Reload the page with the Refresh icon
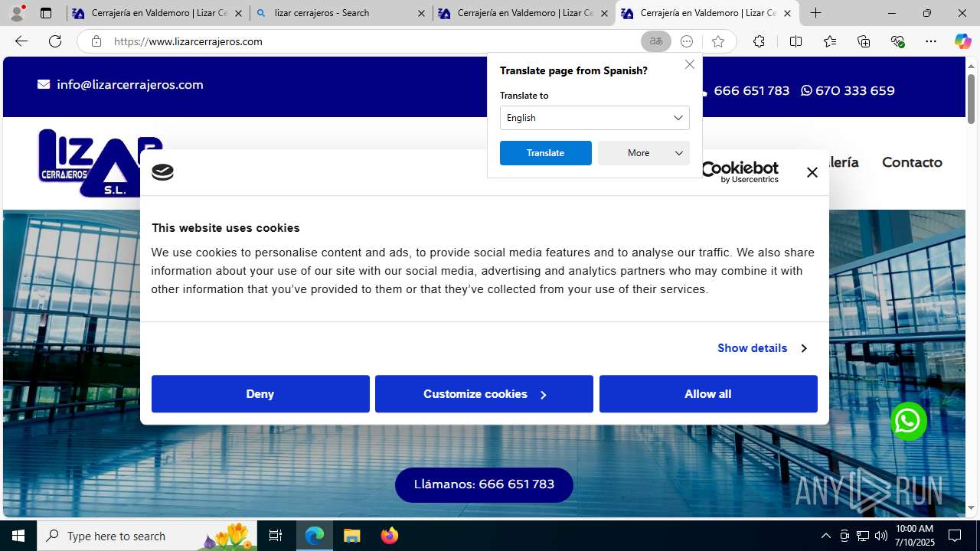The width and height of the screenshot is (980, 551). pyautogui.click(x=55, y=41)
